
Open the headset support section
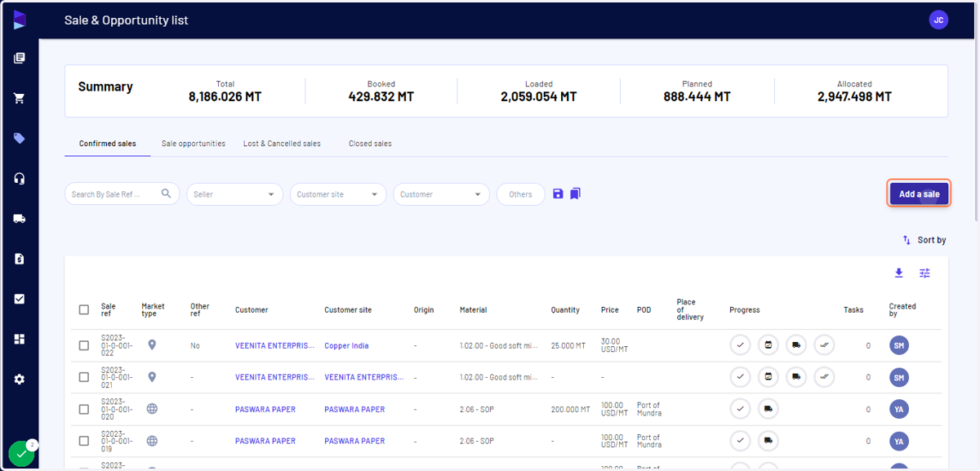pos(20,178)
